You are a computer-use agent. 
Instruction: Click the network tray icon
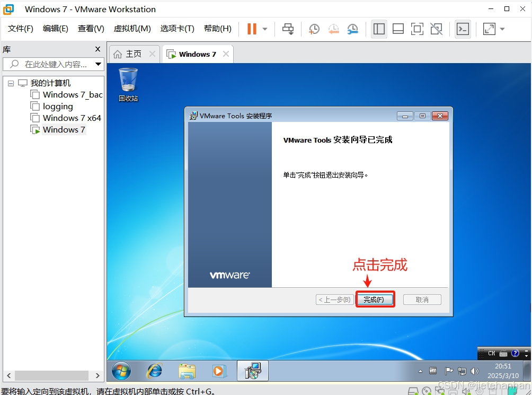point(462,371)
